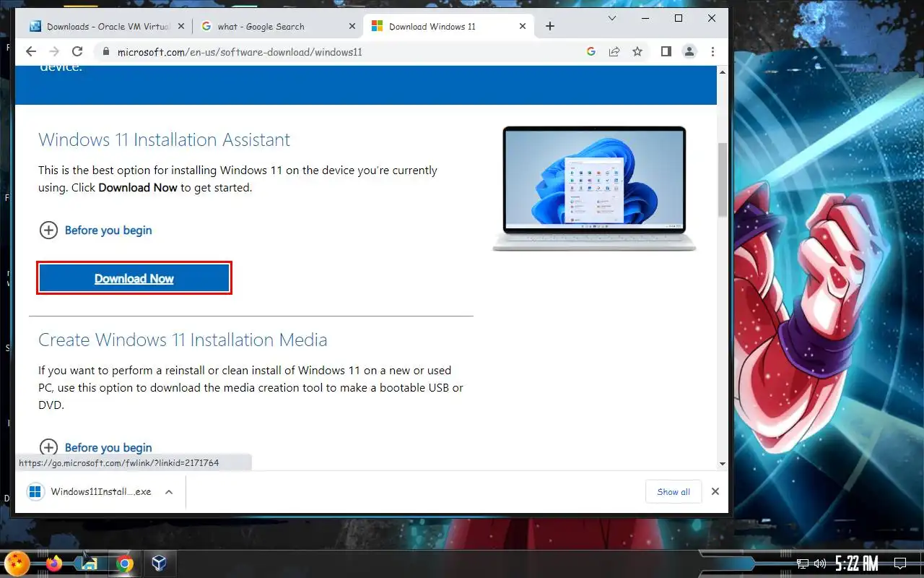Share this page using the share icon
924x578 pixels.
pyautogui.click(x=614, y=51)
